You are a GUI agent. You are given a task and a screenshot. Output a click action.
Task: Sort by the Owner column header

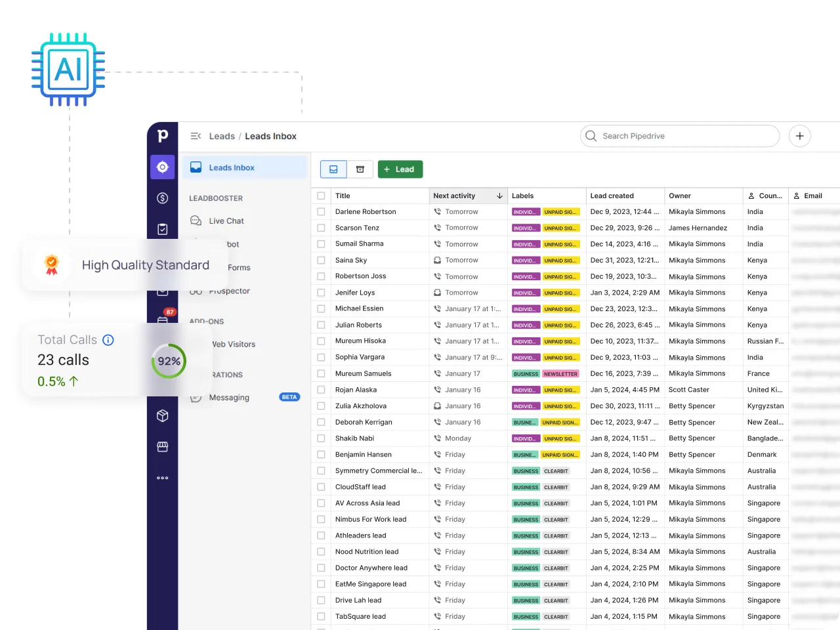(680, 196)
